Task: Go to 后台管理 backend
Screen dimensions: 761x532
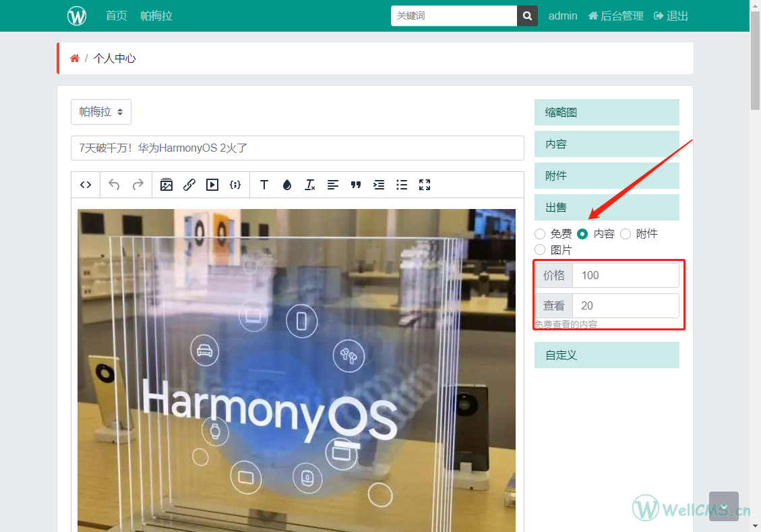Action: click(x=616, y=16)
